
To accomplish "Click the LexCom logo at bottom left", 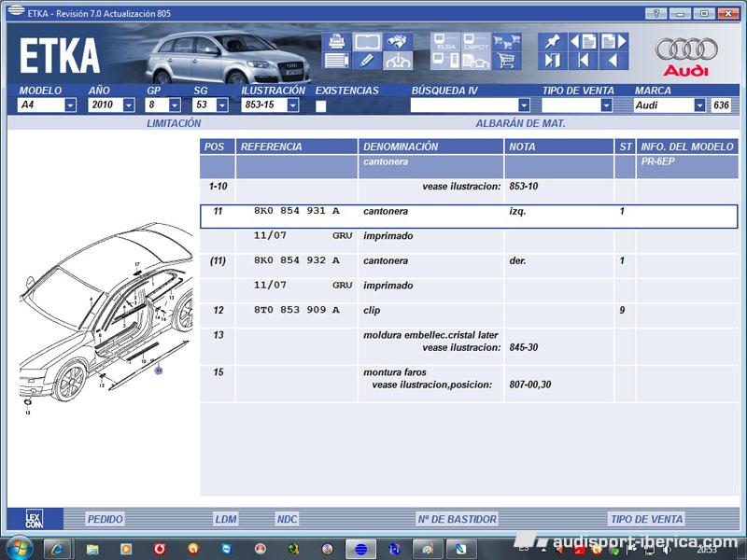I will [x=35, y=519].
